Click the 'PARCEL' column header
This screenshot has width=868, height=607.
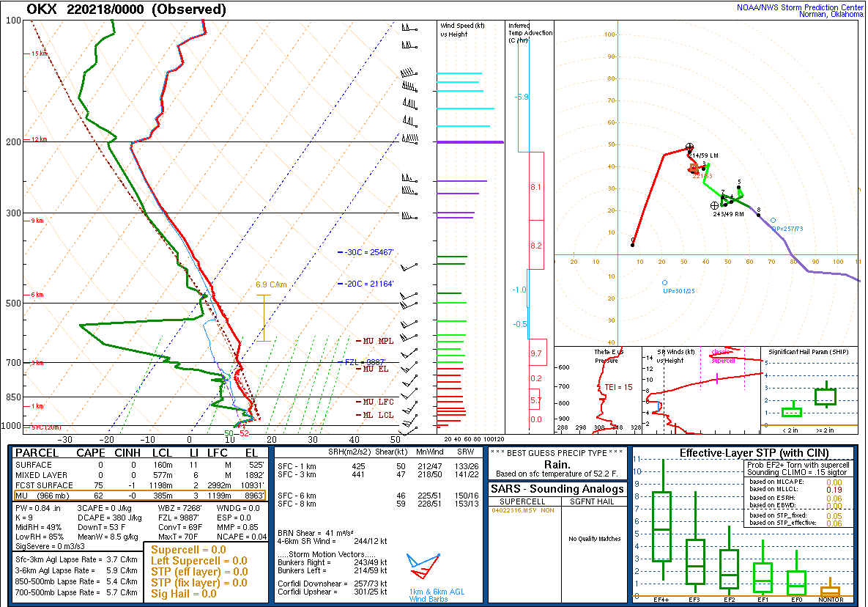point(37,453)
